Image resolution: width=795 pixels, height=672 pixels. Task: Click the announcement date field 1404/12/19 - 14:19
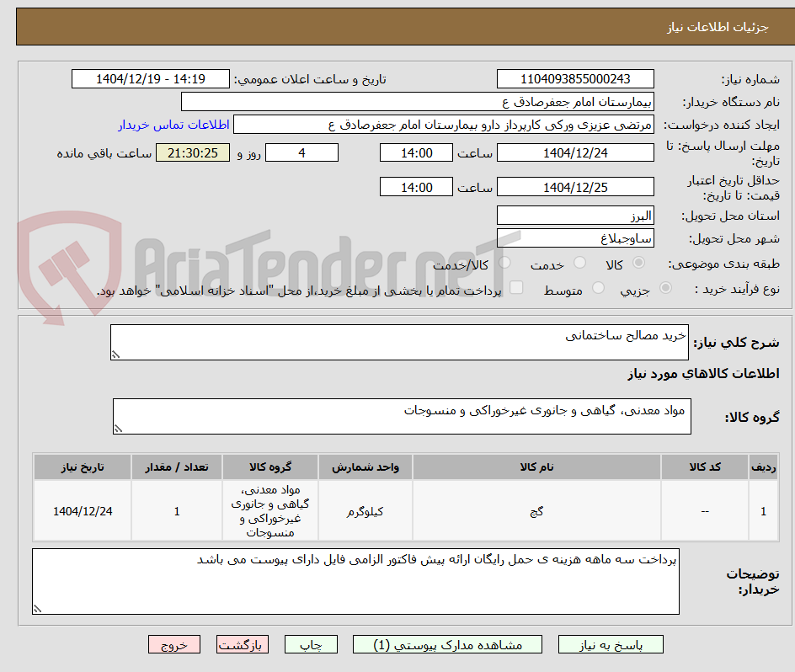tap(151, 79)
